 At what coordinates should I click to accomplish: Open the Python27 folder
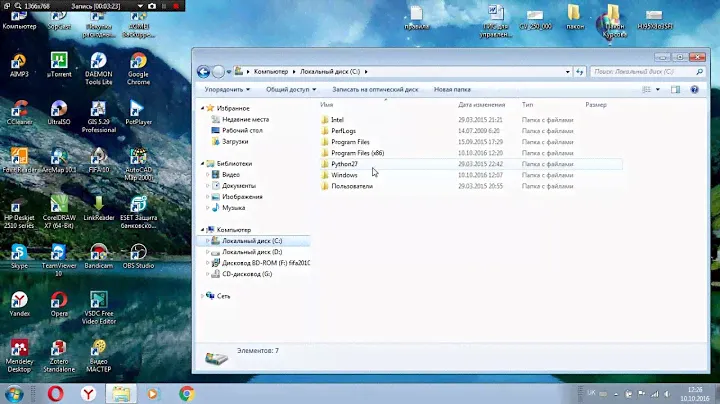tap(344, 164)
